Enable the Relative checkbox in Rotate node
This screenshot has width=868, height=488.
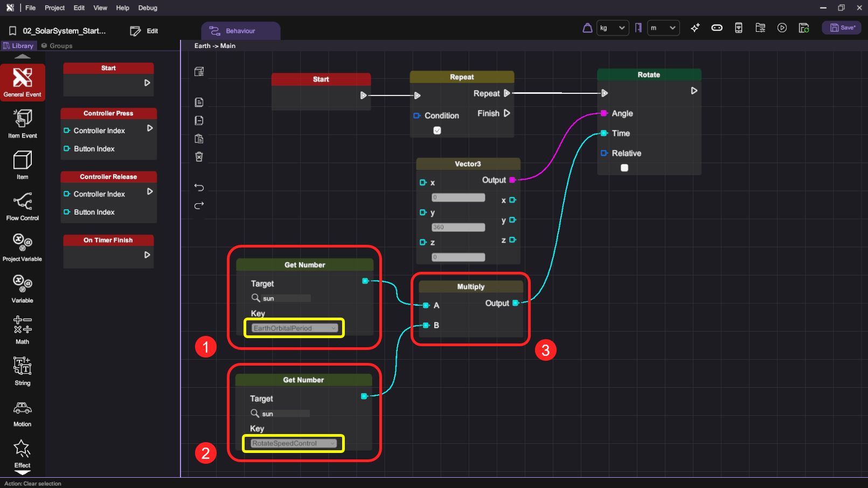624,168
